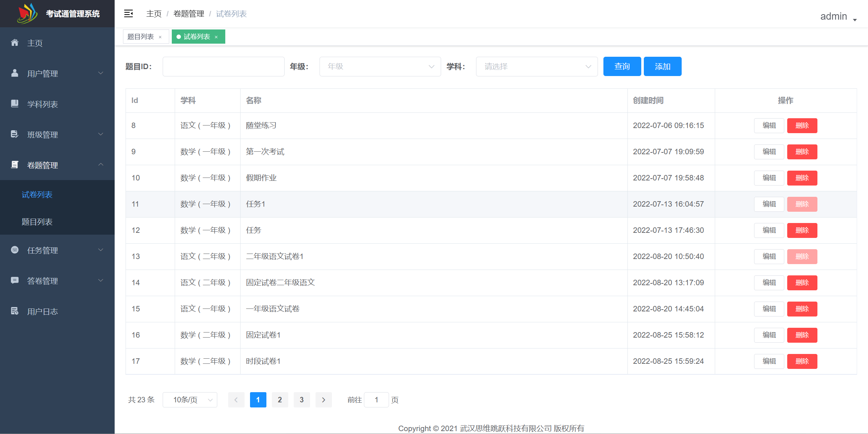868x434 pixels.
Task: Click the edit icon beside 班级管理
Action: click(x=15, y=134)
